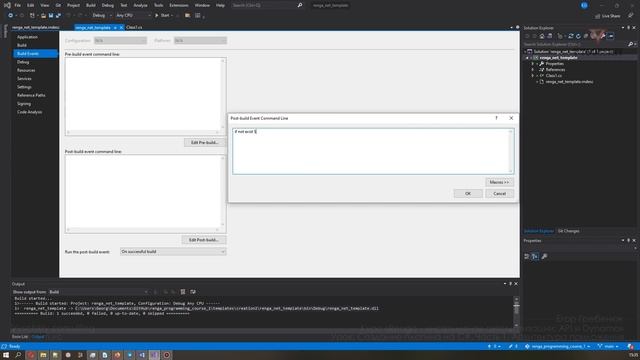The width and height of the screenshot is (640, 360).
Task: Click into the post-build command text field in dialog
Action: click(x=373, y=151)
